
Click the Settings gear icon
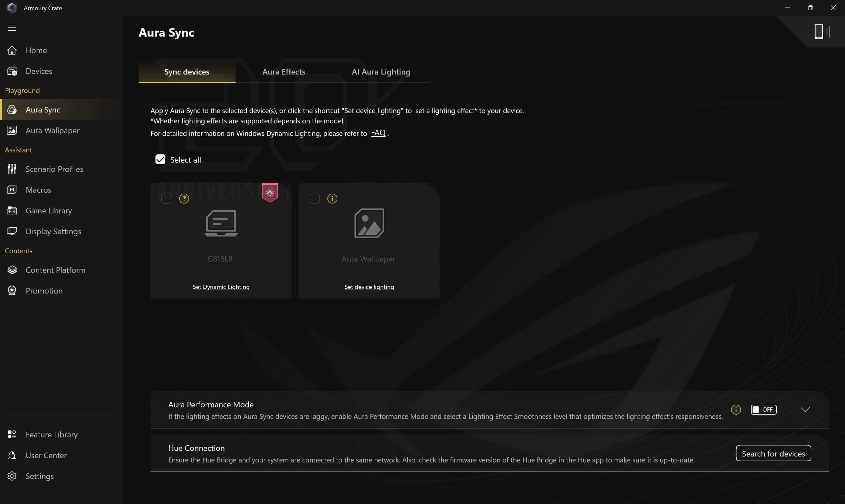(x=12, y=476)
